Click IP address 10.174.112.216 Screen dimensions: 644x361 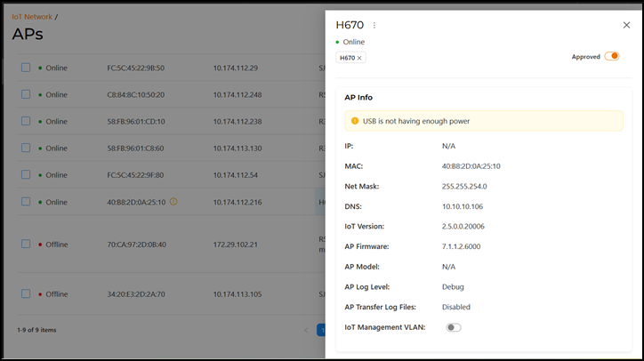(237, 202)
